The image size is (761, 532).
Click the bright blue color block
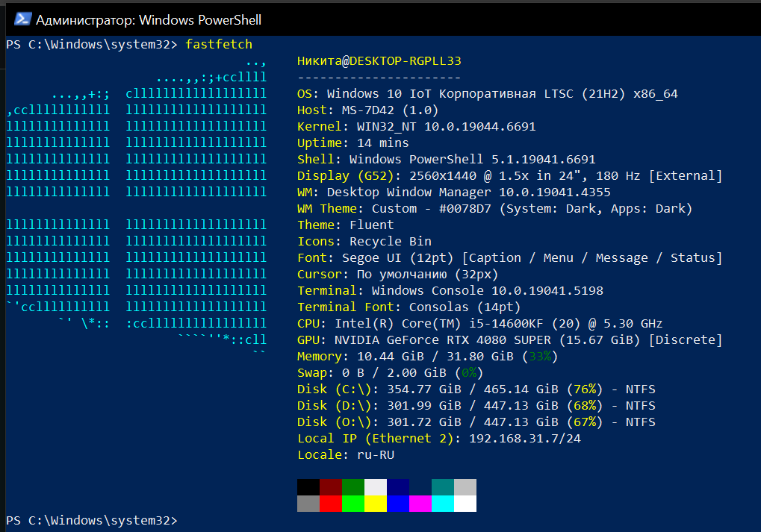point(398,504)
